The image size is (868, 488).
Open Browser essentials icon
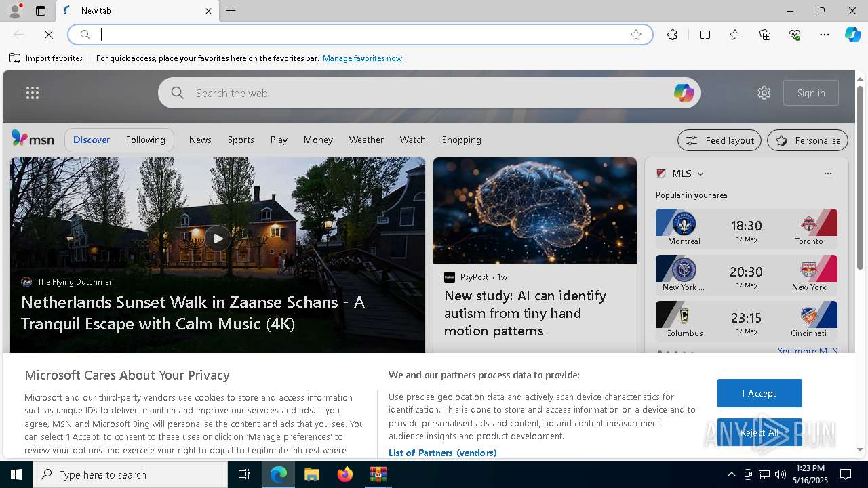(x=795, y=35)
